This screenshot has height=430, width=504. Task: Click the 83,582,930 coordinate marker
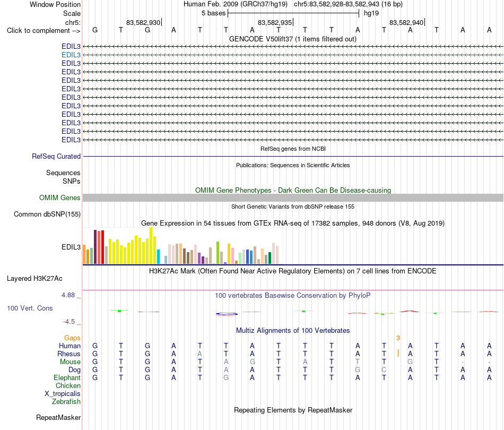(143, 22)
